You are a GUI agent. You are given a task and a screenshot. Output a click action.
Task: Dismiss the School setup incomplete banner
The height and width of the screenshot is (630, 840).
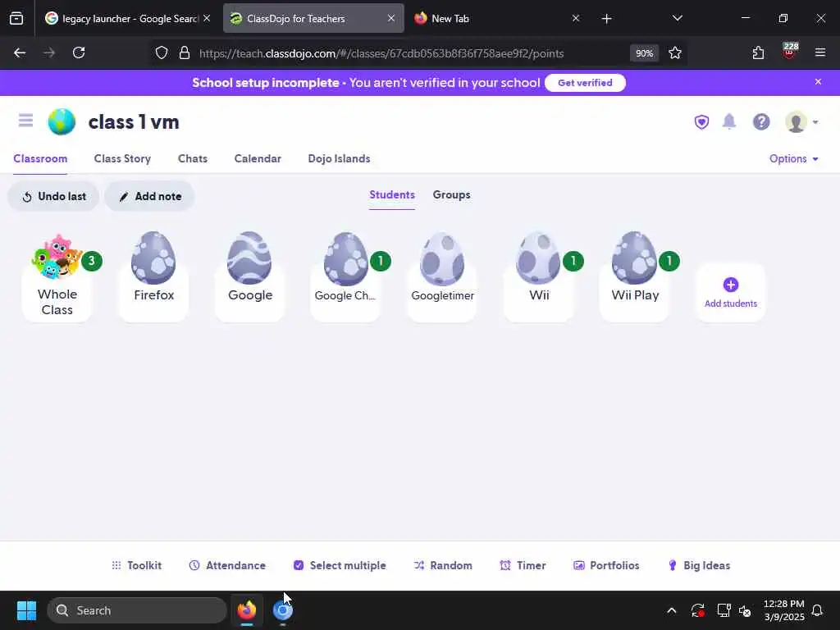[818, 82]
